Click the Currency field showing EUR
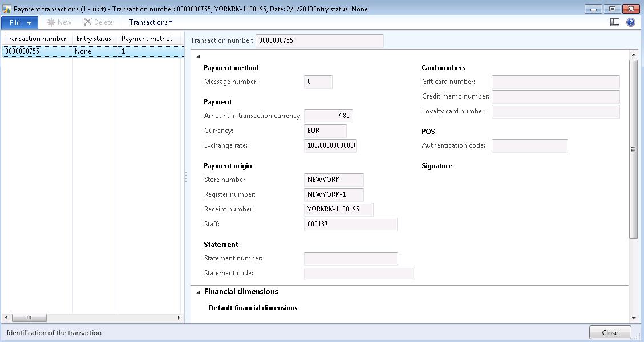The height and width of the screenshot is (342, 644). (325, 131)
